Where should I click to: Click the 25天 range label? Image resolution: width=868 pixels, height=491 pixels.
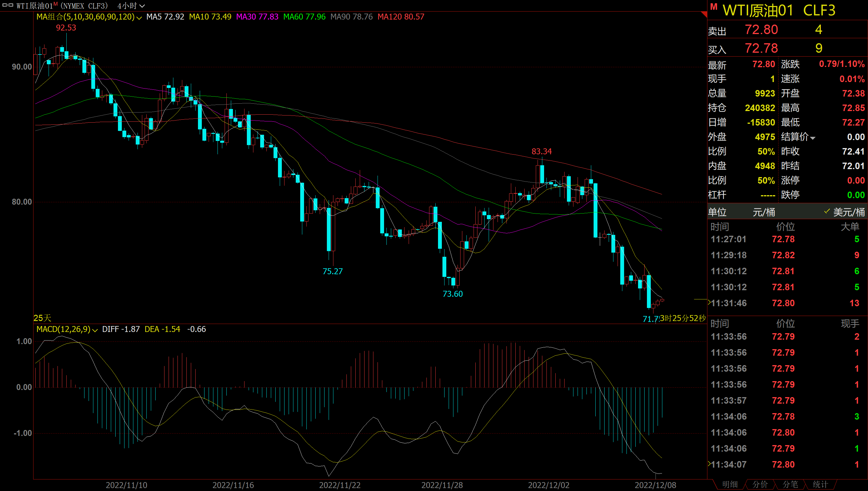(42, 318)
